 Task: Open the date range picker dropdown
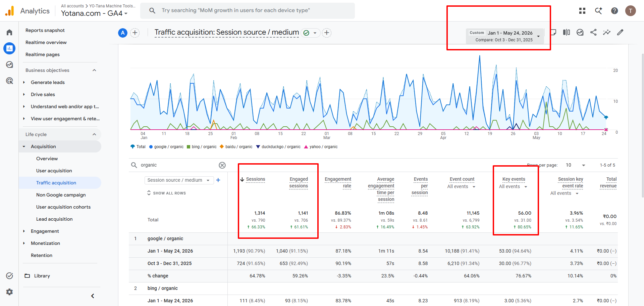click(x=505, y=36)
